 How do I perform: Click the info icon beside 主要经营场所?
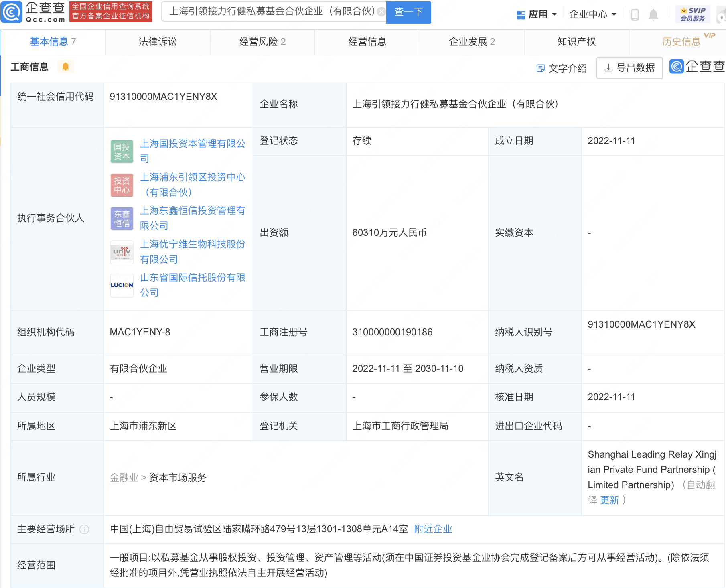coord(84,529)
